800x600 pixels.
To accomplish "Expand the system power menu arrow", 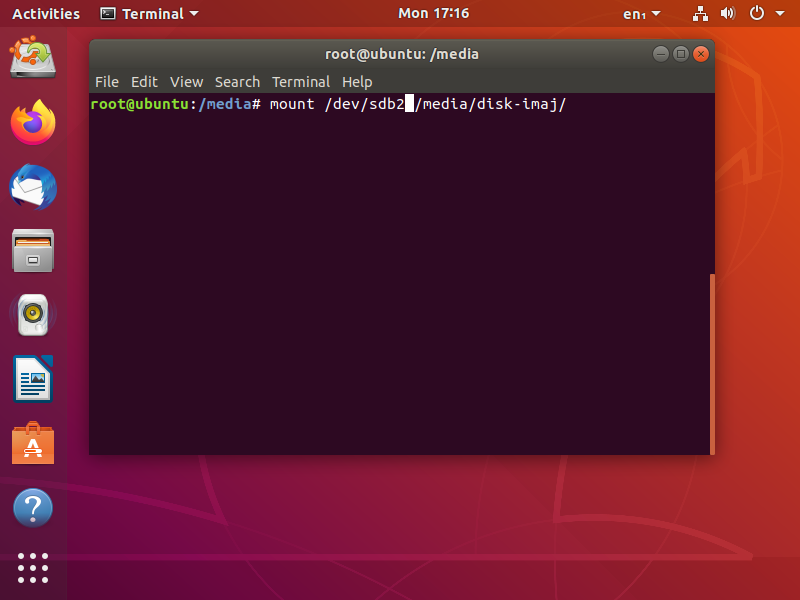I will click(780, 14).
